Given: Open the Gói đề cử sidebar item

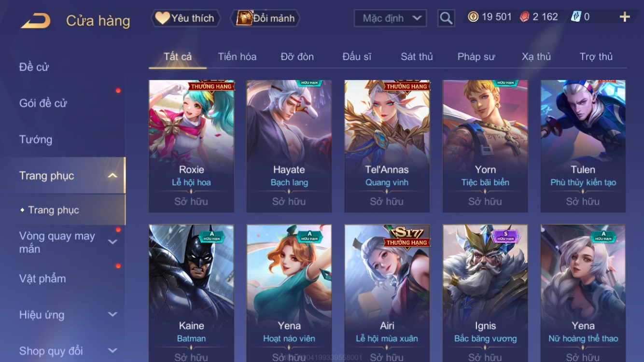Looking at the screenshot, I should (x=43, y=103).
